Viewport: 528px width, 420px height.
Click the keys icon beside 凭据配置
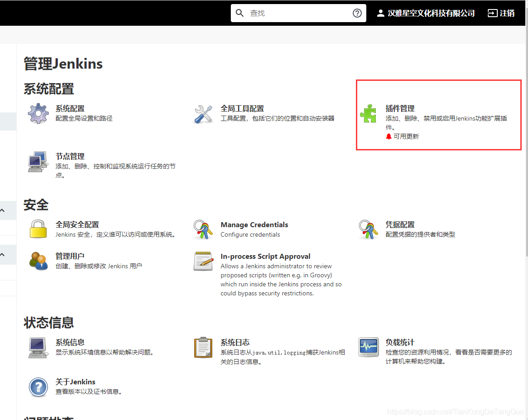[x=368, y=229]
